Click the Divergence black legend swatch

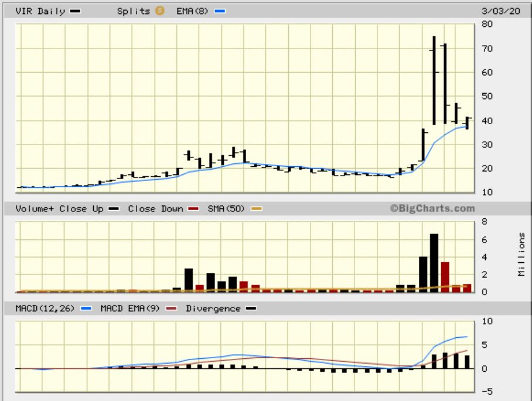tap(251, 309)
